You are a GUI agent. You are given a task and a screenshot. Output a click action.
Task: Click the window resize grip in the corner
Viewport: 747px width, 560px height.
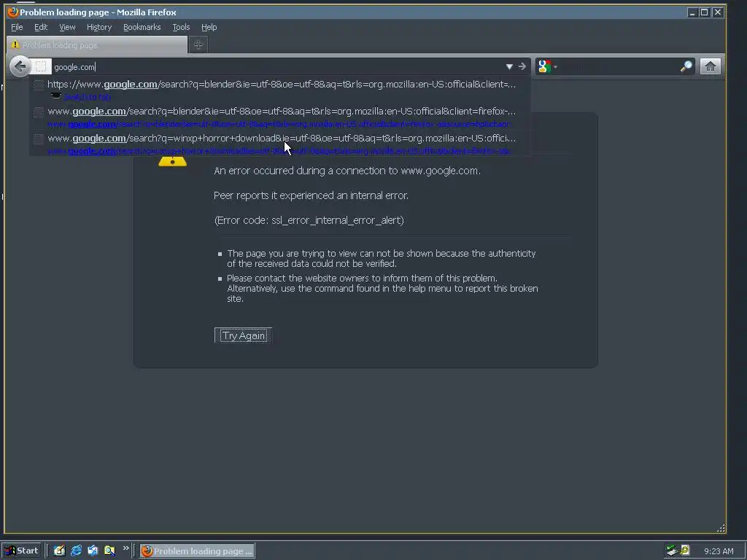(721, 528)
